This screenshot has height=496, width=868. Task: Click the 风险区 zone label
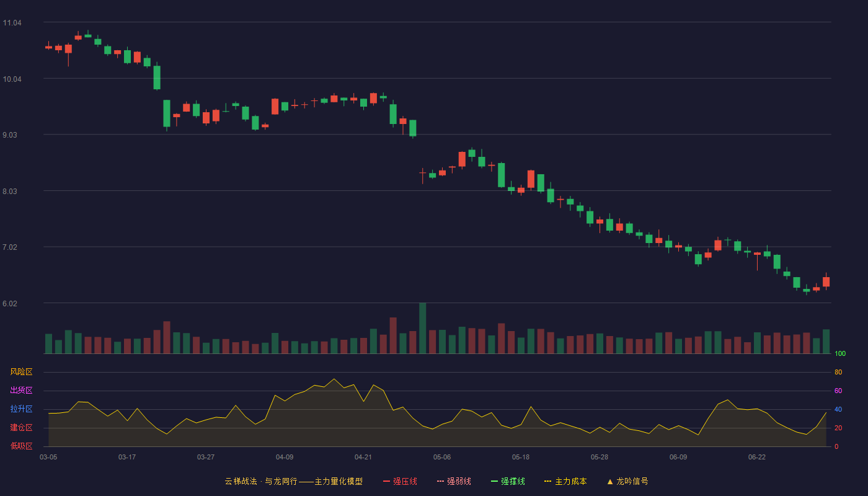[21, 372]
